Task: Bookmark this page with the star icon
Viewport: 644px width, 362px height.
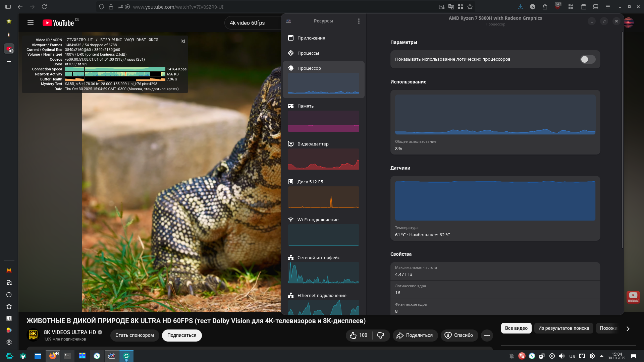Action: (x=470, y=7)
